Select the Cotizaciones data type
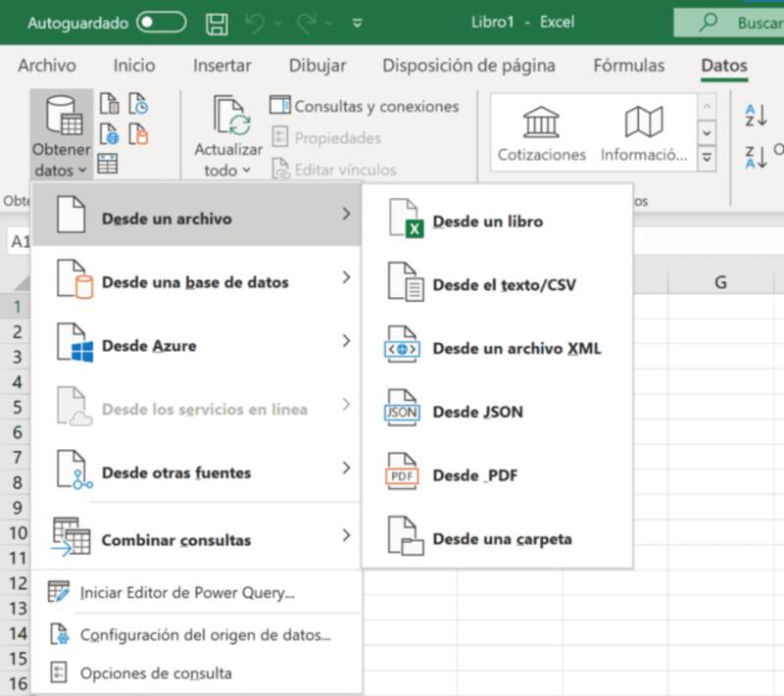 point(541,133)
